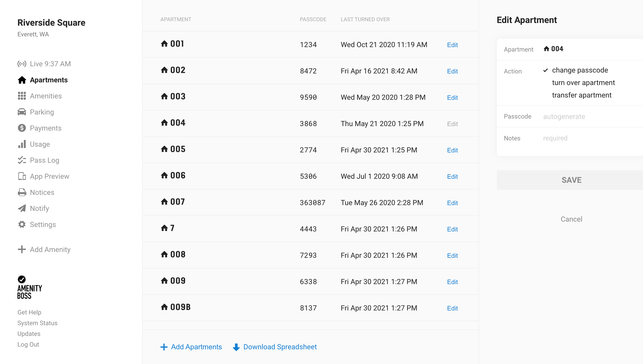Open the Updates link
Screen dimensions: 643x364
[x=29, y=334]
